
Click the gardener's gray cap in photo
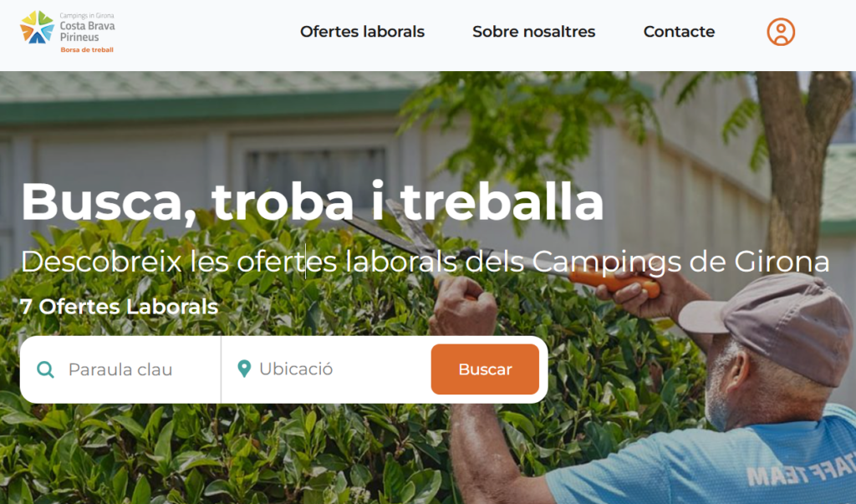[771, 327]
